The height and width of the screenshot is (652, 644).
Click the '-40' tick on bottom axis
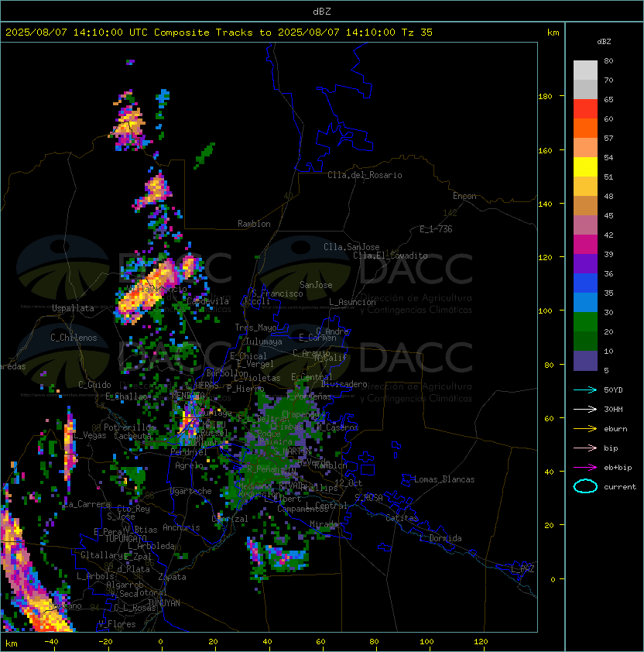point(51,642)
